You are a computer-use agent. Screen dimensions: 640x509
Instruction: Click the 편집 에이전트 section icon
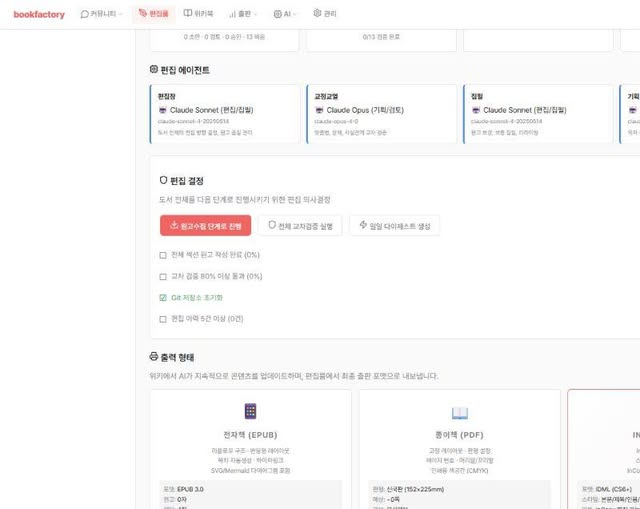(153, 69)
